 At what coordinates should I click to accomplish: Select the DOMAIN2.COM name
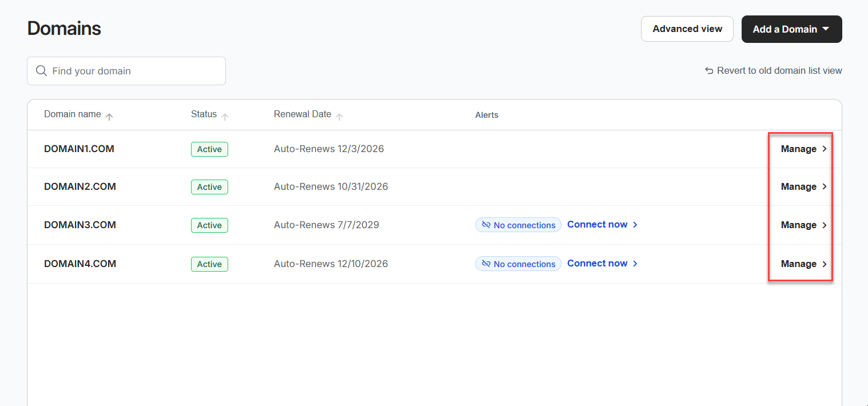click(80, 186)
